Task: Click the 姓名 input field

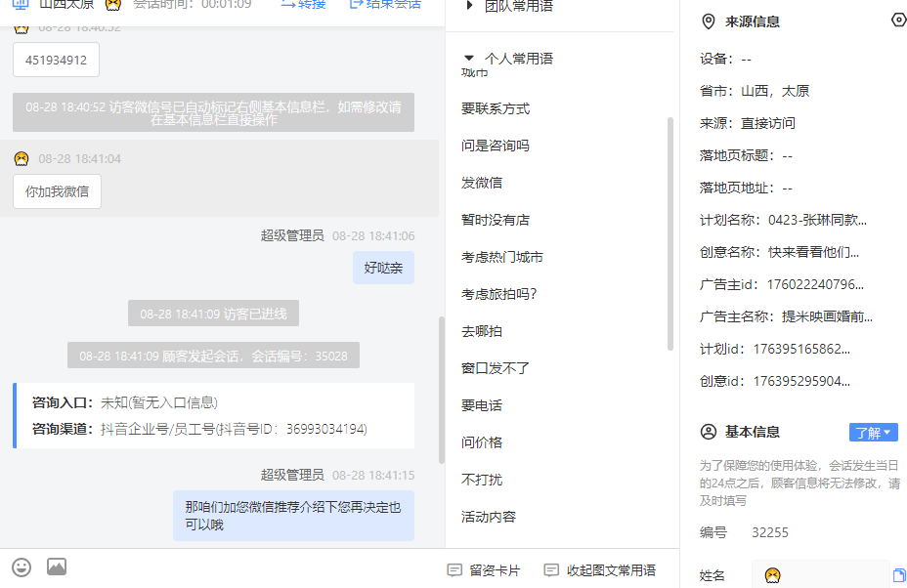Action: pos(820,574)
